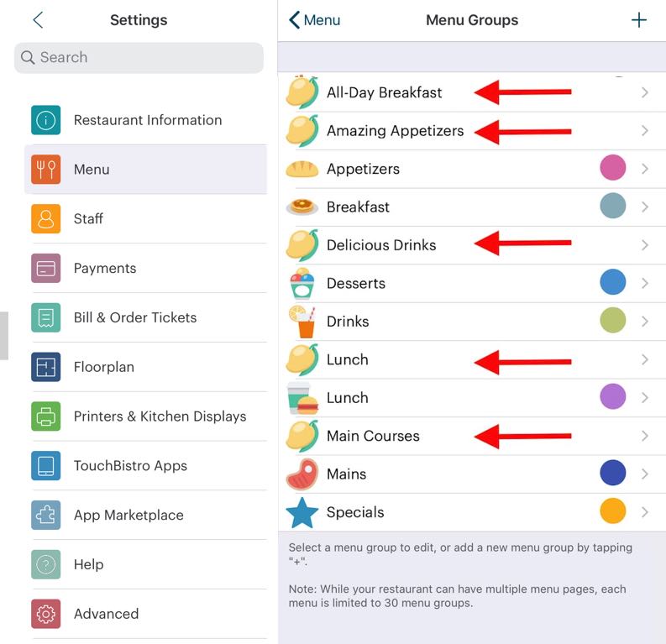Select the Delicious Drinks menu group
The image size is (666, 644).
pos(381,245)
